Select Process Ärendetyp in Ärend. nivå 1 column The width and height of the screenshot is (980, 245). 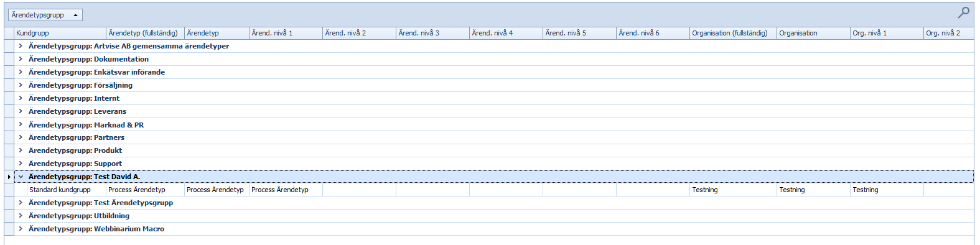point(286,190)
